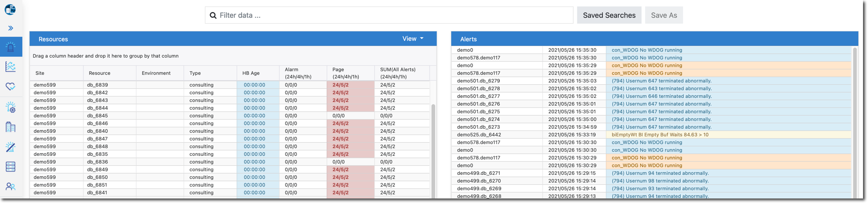
Task: Open the alerts siren sidebar icon
Action: coord(10,47)
